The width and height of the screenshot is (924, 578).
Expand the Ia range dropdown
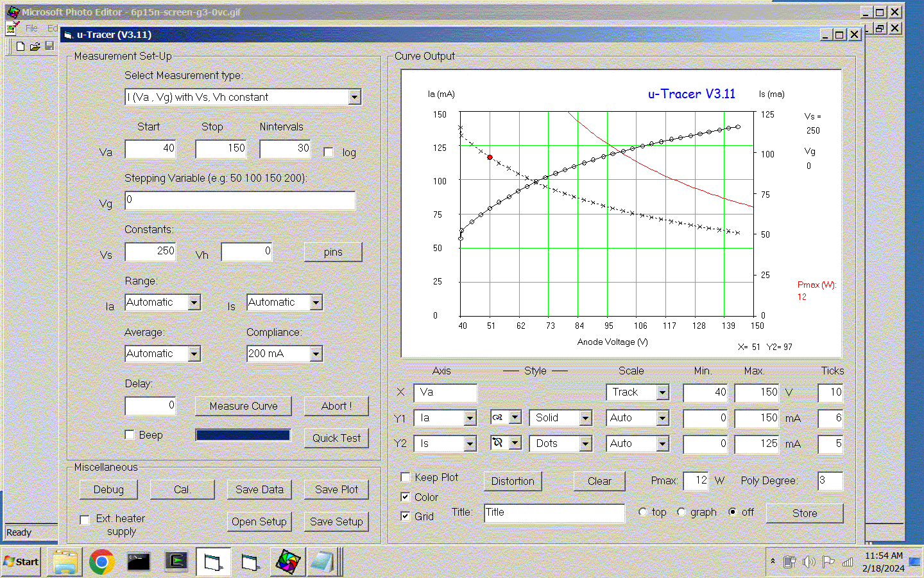click(x=194, y=302)
